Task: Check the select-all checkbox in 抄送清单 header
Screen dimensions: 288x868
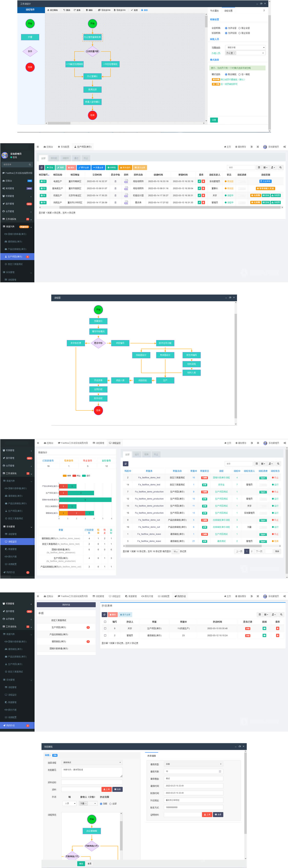Action: click(105, 622)
